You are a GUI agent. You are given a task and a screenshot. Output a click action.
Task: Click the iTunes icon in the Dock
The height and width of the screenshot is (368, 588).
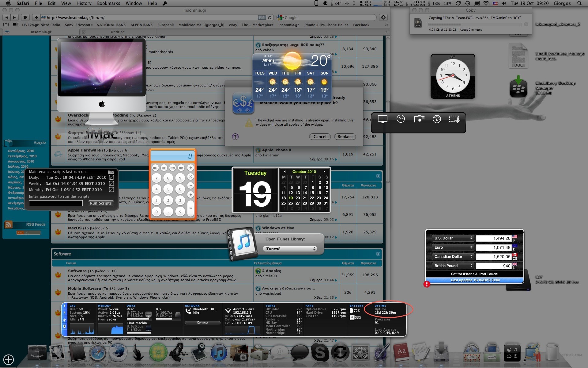[x=219, y=352]
